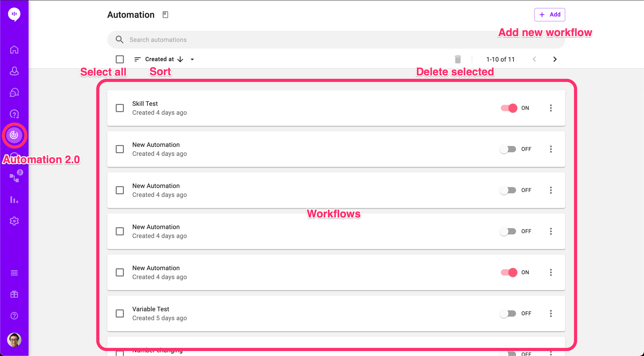Screen dimensions: 644x356
Task: Turn off the Skill Test toggle
Action: point(509,108)
